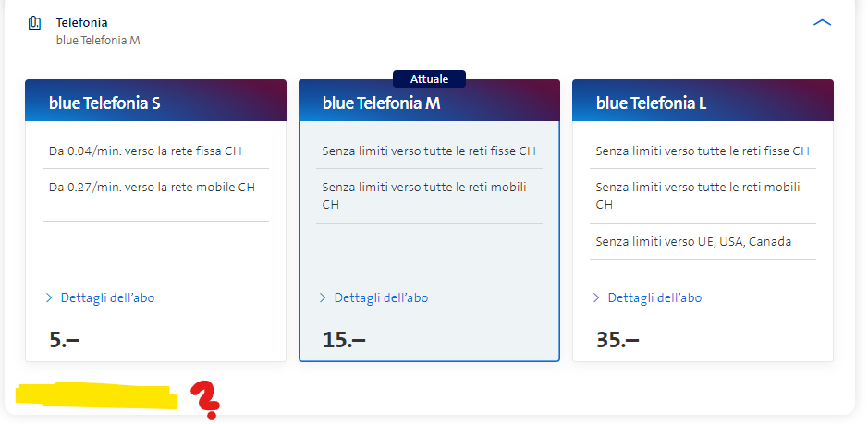The height and width of the screenshot is (424, 868).
Task: Click the Telefonia phone icon
Action: click(35, 22)
